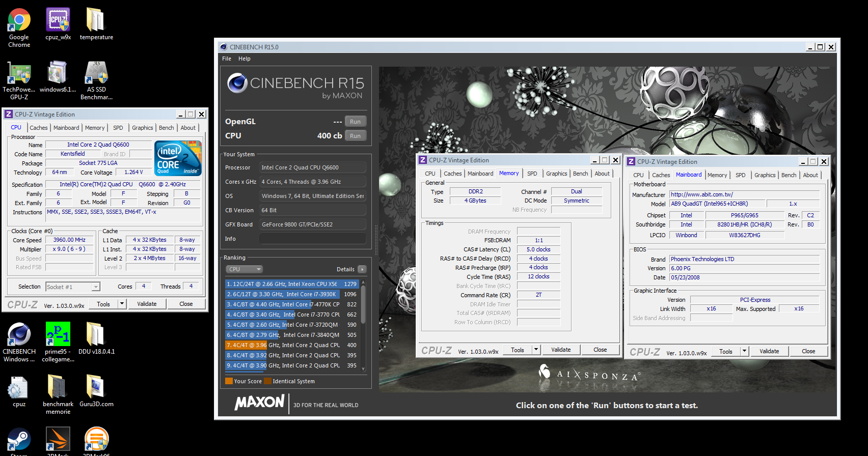Select highlighted ranking row with score 400

(292, 345)
